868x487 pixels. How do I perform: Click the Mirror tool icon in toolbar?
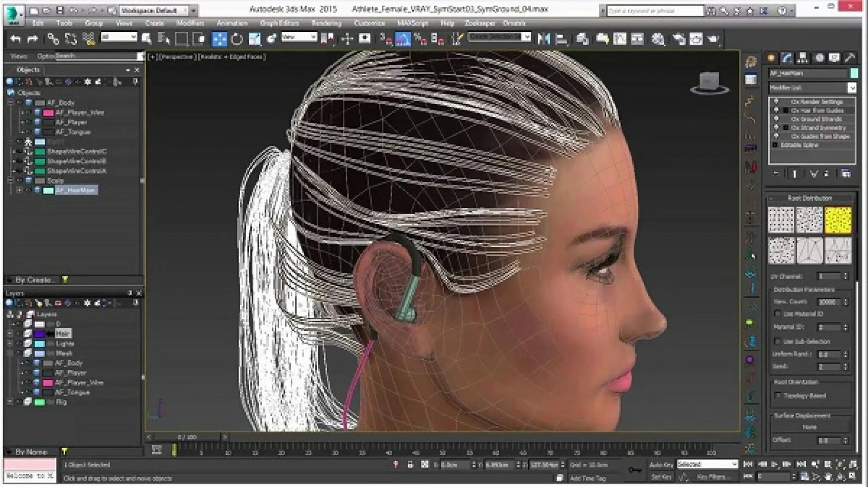[543, 39]
